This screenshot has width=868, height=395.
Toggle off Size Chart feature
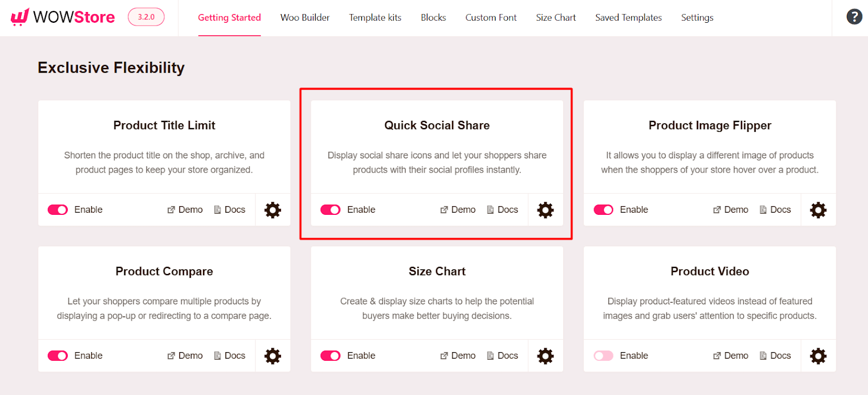coord(330,355)
